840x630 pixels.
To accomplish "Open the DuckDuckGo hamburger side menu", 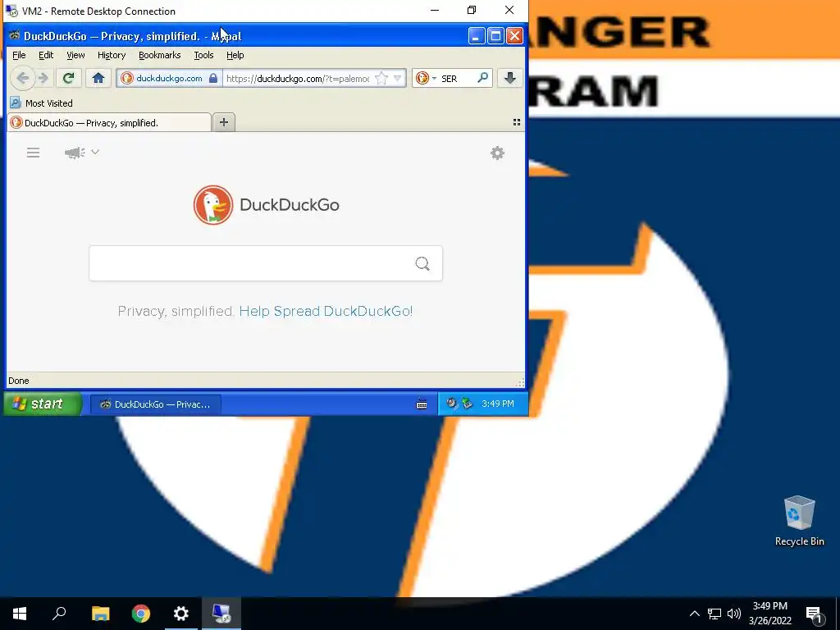I will pyautogui.click(x=33, y=153).
